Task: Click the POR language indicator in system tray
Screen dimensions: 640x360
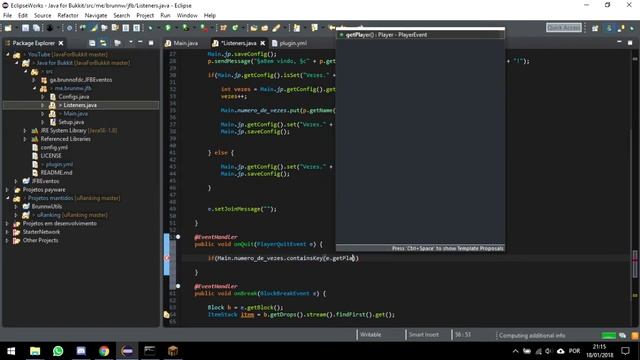Action: point(574,351)
